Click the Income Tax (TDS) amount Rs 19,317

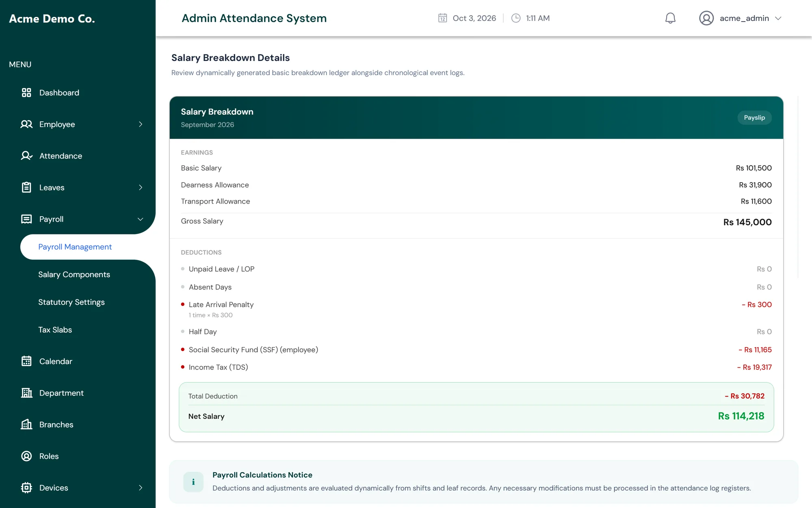click(754, 367)
